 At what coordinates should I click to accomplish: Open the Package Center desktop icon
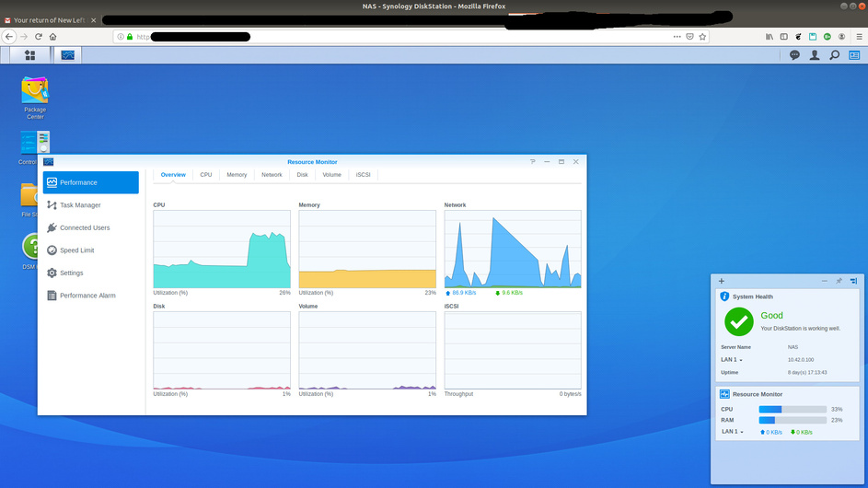(35, 98)
